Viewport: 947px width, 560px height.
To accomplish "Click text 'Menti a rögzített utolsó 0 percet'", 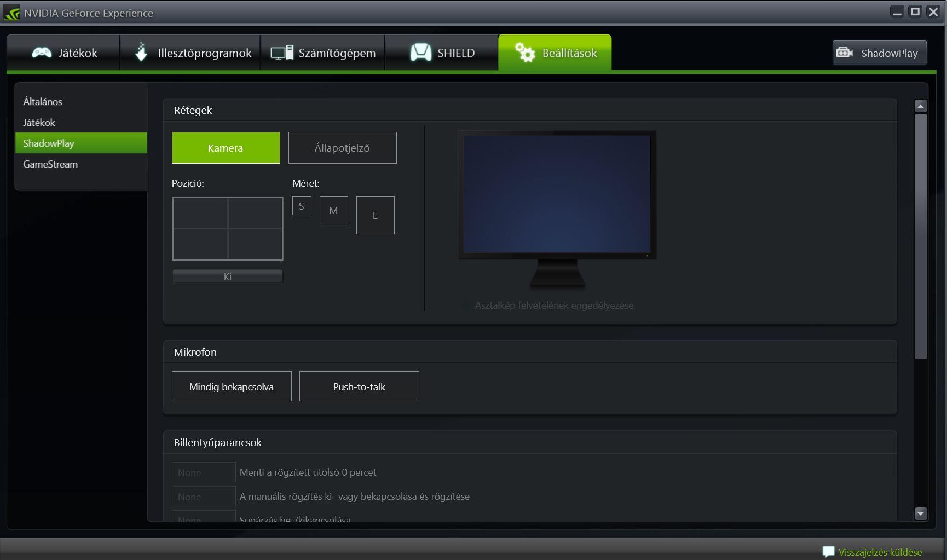I will click(308, 472).
